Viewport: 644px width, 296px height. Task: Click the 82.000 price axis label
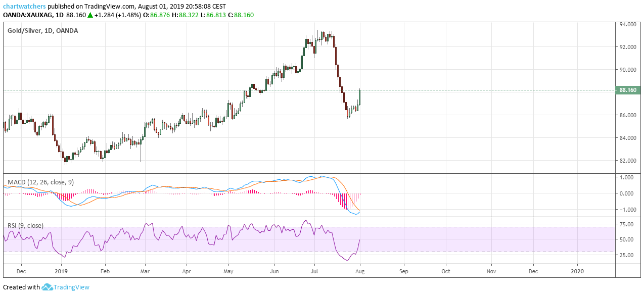tap(627, 161)
